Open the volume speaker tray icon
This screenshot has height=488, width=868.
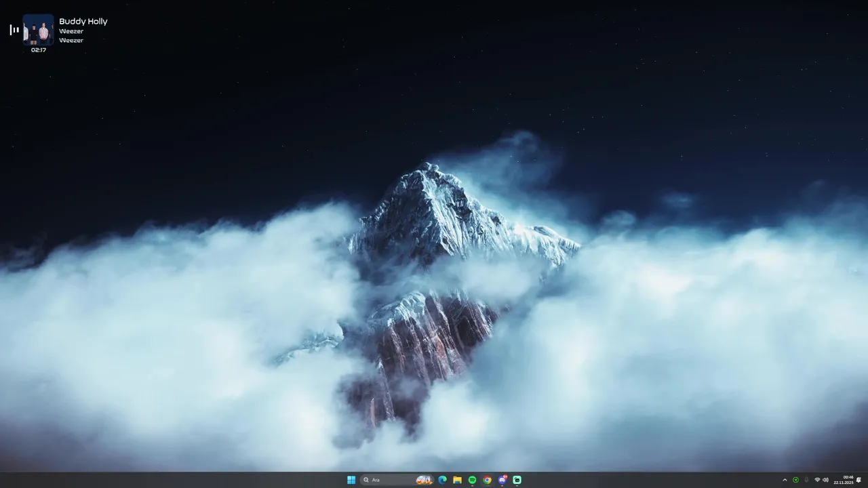pos(825,480)
